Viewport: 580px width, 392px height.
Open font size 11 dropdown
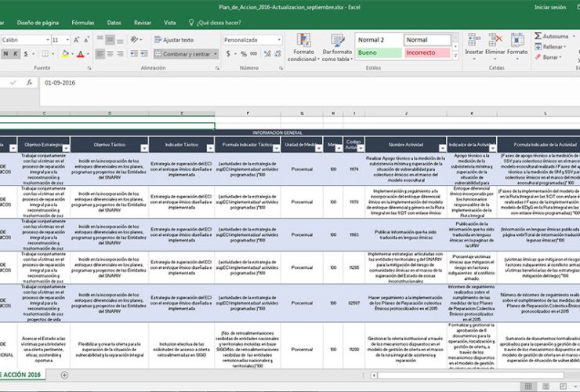click(x=67, y=40)
